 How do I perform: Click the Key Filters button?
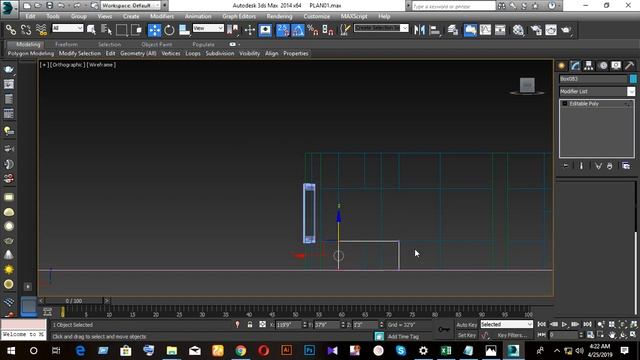pos(513,335)
